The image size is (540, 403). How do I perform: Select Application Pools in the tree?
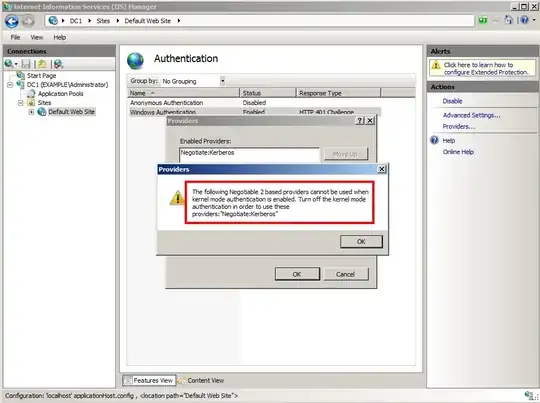pos(61,94)
